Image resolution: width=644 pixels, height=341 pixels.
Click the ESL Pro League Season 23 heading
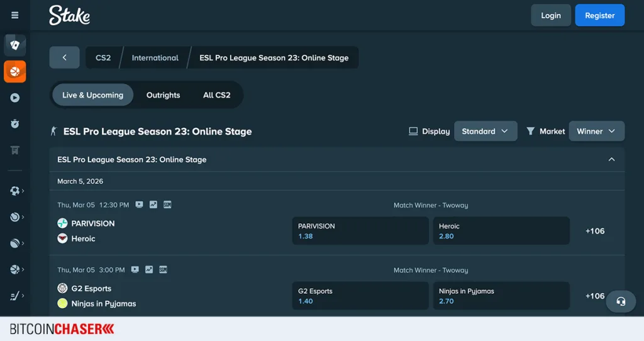[157, 131]
